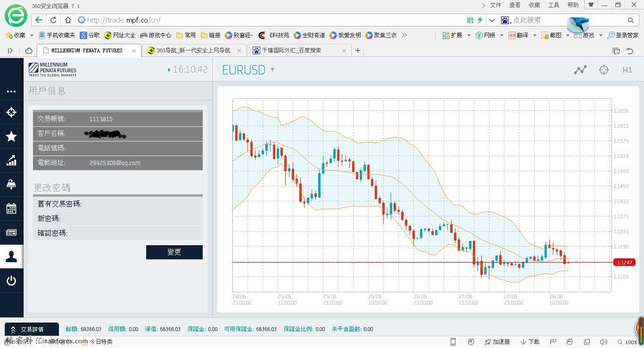Expand bookmarks overflow chevron

pyautogui.click(x=404, y=35)
